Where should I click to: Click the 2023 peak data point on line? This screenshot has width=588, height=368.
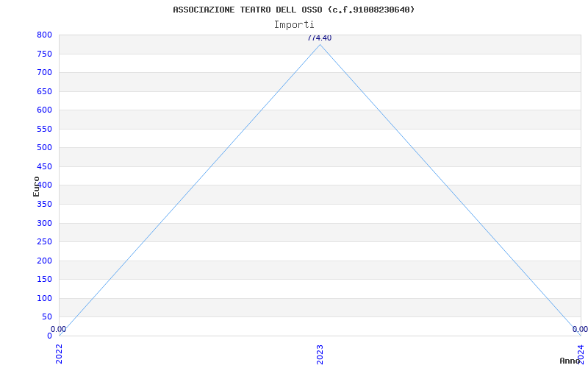[320, 45]
